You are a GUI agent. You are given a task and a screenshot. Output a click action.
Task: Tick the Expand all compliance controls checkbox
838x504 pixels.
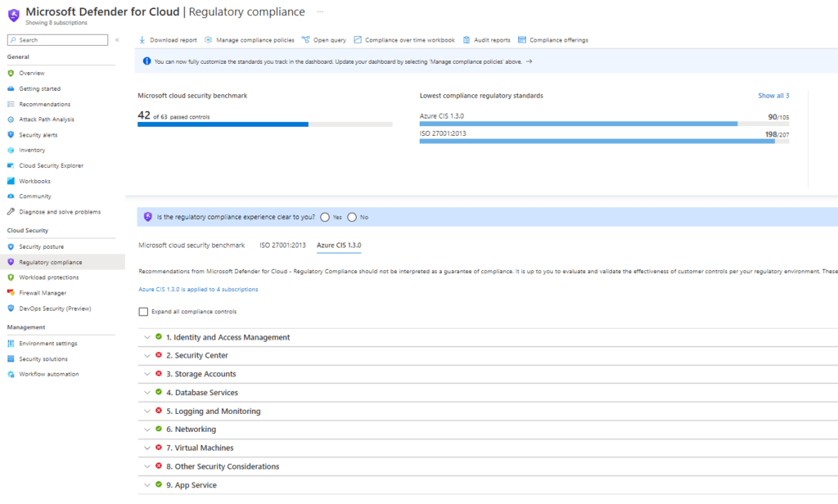(x=143, y=312)
